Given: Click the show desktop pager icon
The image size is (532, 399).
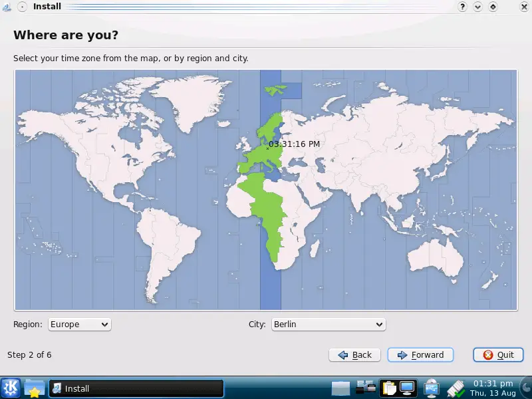Looking at the screenshot, I should pos(340,388).
